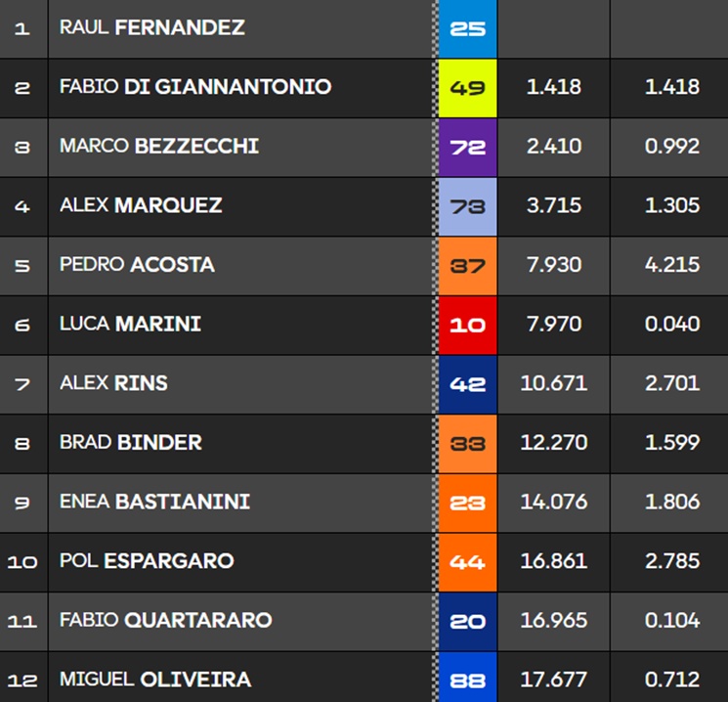This screenshot has width=728, height=702.
Task: Click the 0.040 interval for Marini
Action: [672, 324]
